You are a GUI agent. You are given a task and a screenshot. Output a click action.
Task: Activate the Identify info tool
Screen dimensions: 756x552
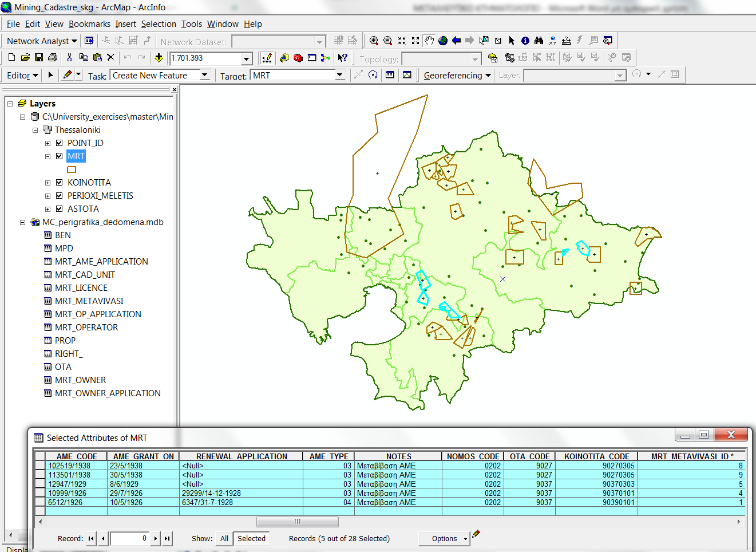525,41
